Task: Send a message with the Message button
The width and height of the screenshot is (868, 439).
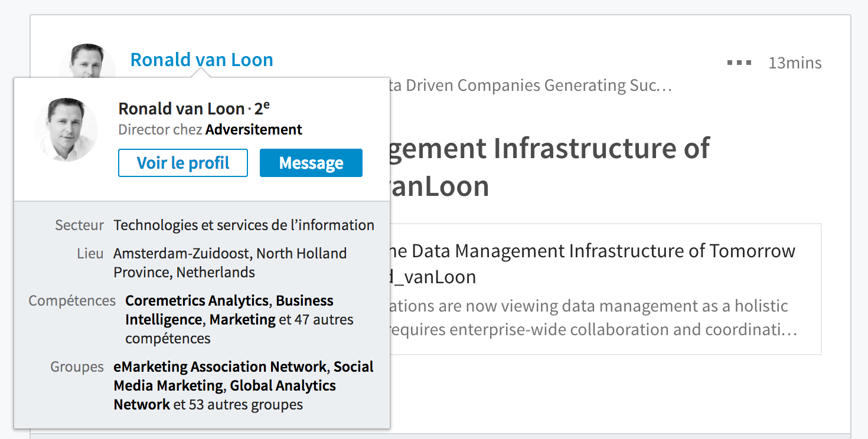Action: (311, 163)
